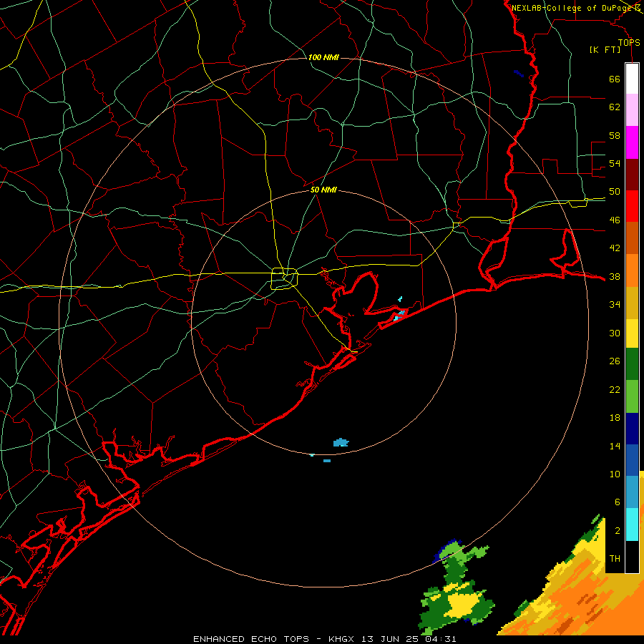Click the magenta 58 kft legend swatch
644x644 pixels.
tap(632, 142)
